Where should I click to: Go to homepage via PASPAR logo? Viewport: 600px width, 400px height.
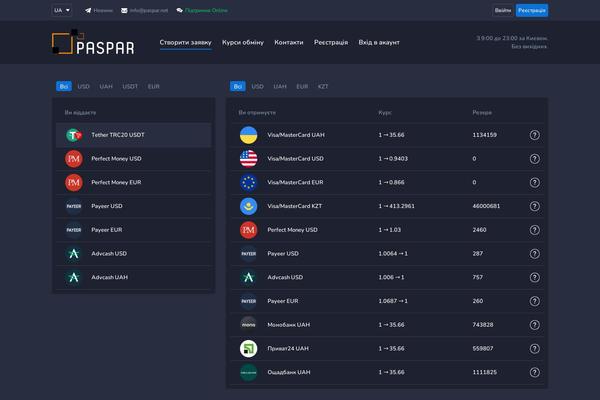[x=93, y=42]
